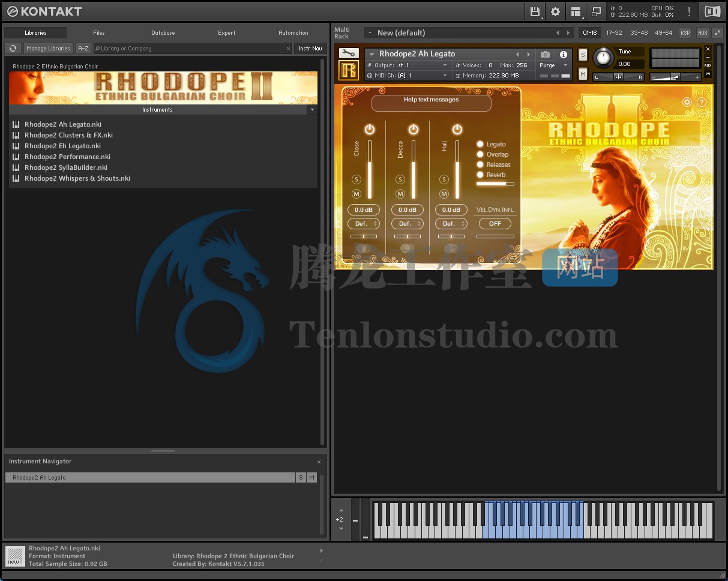Select previous instrument arrow in header
Screen dimensions: 728x581
click(x=517, y=54)
